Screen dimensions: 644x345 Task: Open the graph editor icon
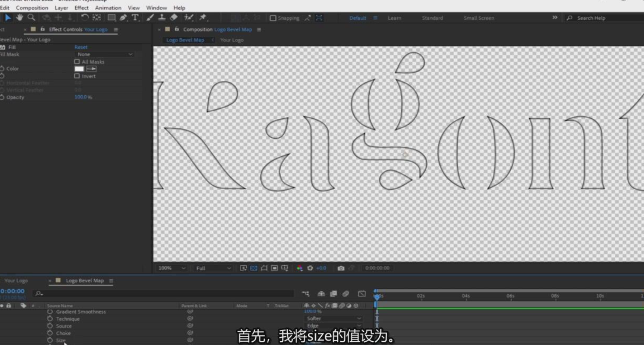point(362,294)
